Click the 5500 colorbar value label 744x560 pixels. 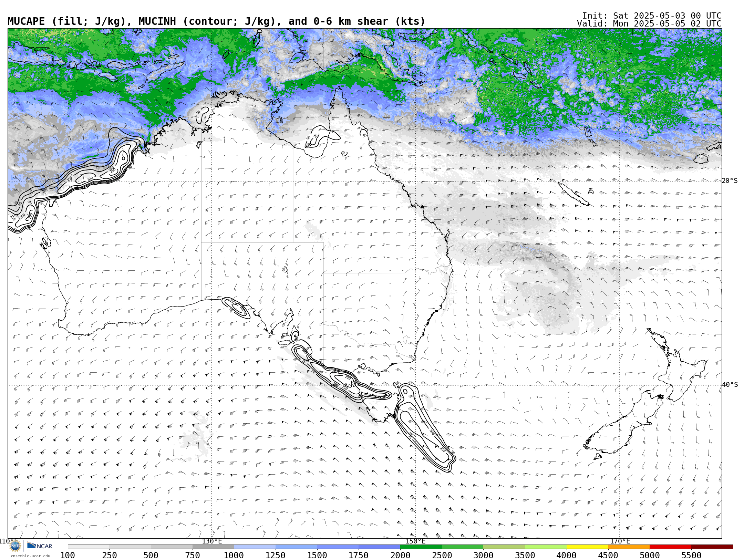[691, 556]
